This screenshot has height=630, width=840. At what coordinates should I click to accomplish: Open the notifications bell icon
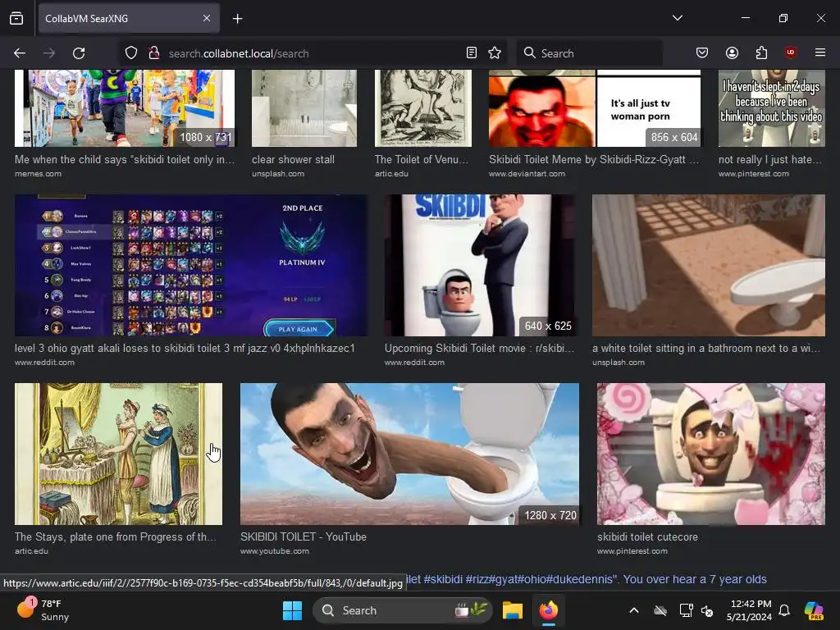tap(784, 610)
